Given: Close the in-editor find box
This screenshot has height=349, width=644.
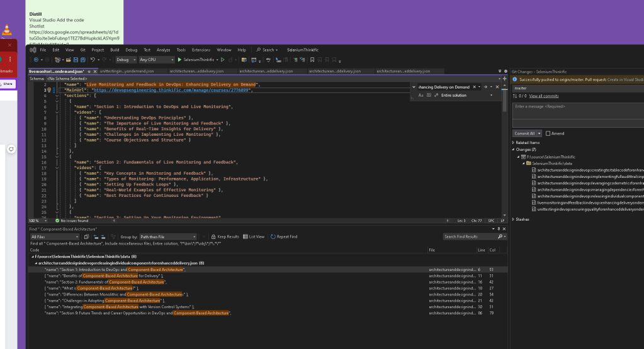Looking at the screenshot, I should 497,87.
